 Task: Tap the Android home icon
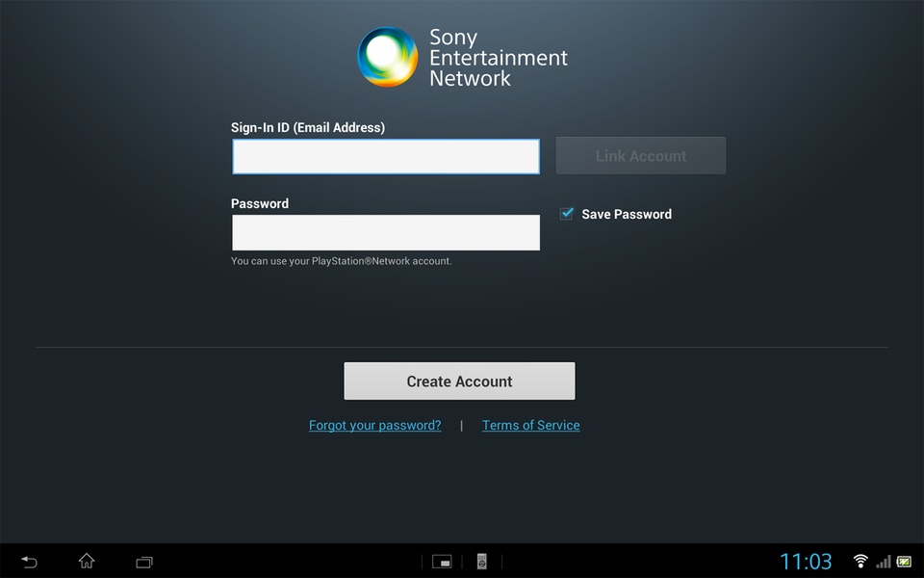tap(87, 561)
